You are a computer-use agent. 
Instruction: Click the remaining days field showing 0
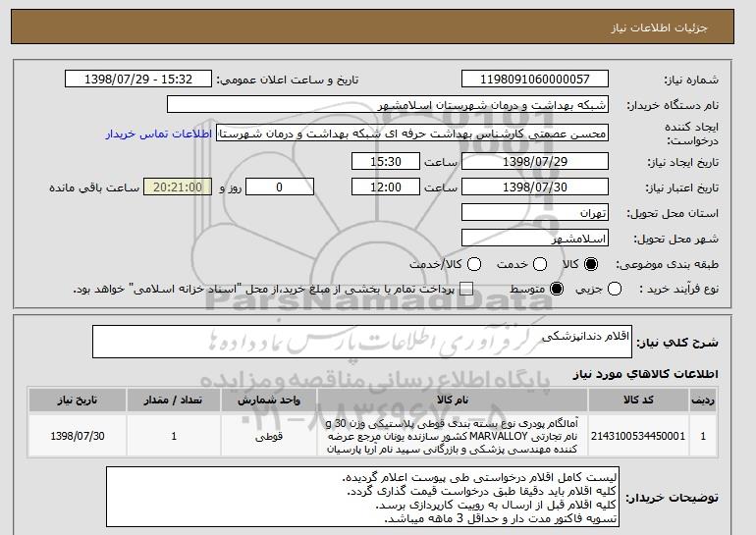[280, 187]
